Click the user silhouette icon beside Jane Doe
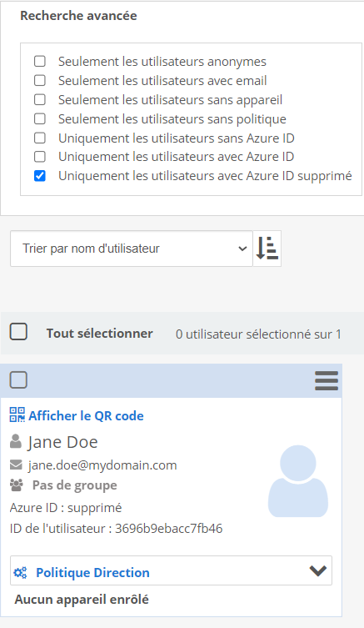The image size is (364, 628). pyautogui.click(x=16, y=441)
